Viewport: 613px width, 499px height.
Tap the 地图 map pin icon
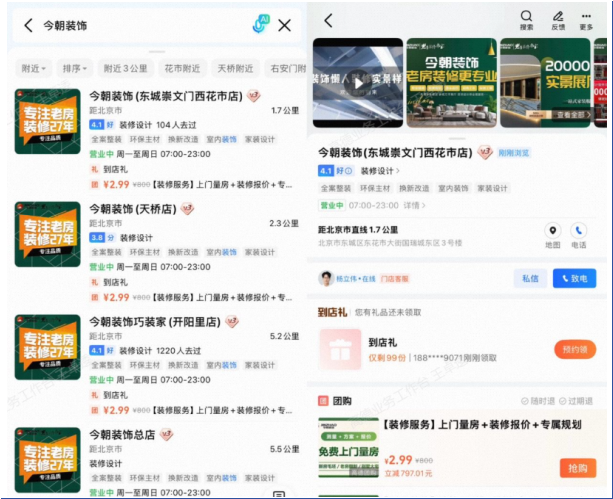(x=552, y=235)
